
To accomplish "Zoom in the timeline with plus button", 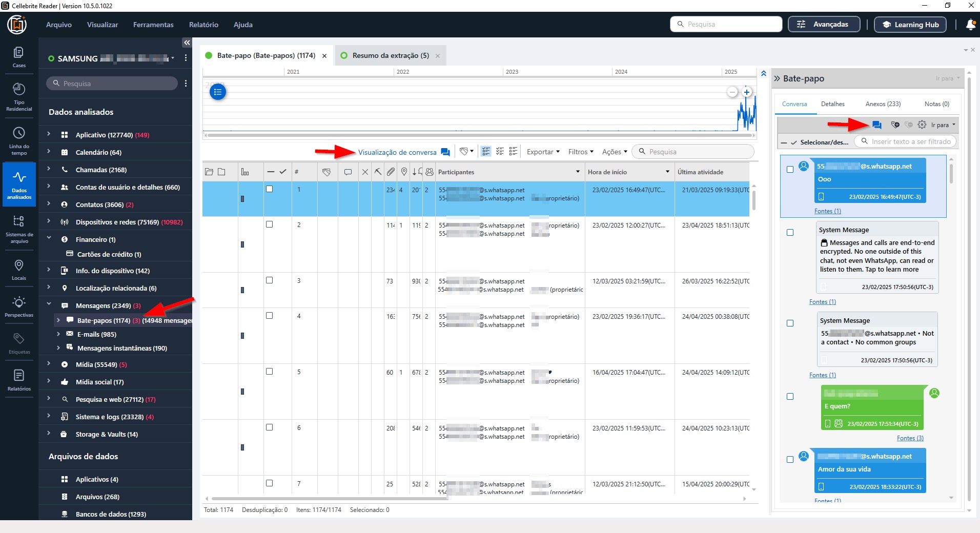I will (x=747, y=92).
